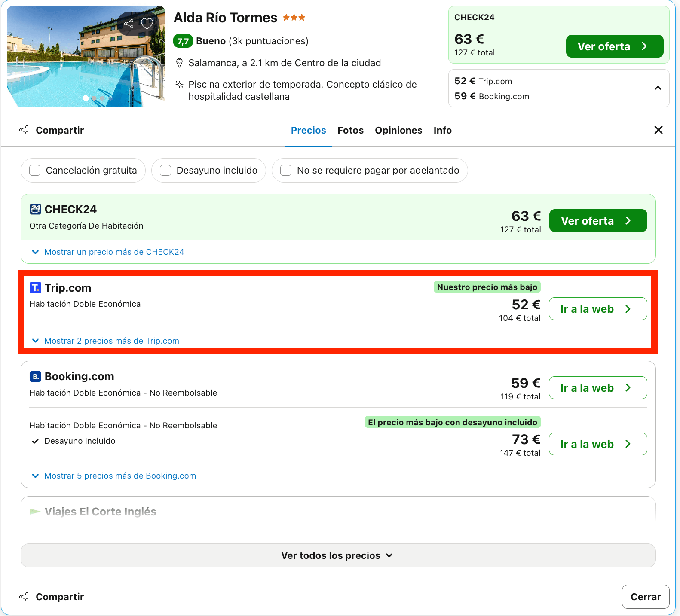Click the 147 € total text
This screenshot has width=680, height=616.
(x=520, y=453)
